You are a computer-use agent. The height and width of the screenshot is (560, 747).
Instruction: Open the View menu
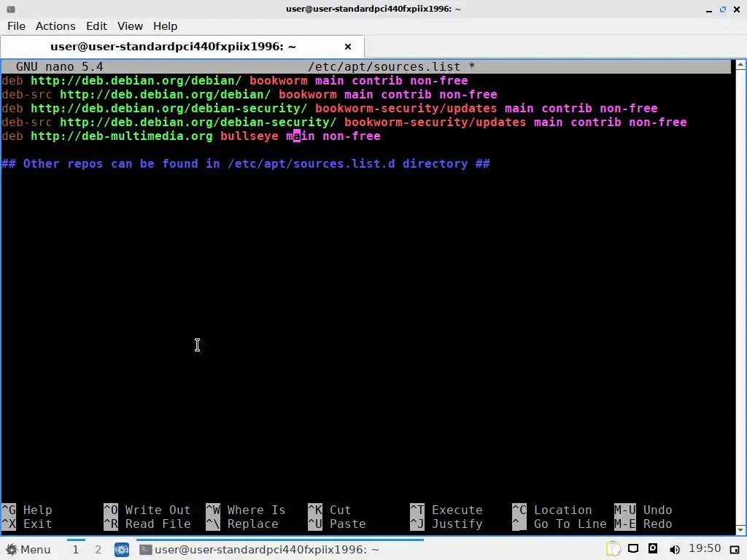tap(130, 26)
